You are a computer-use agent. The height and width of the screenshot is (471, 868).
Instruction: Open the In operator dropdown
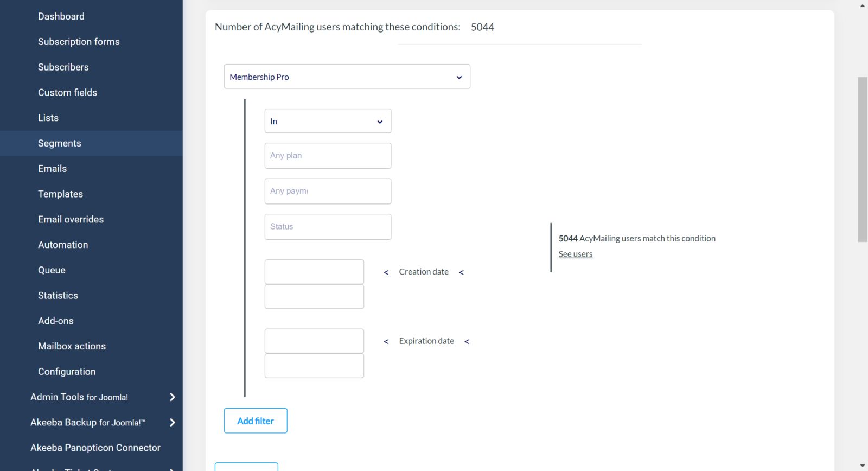328,121
